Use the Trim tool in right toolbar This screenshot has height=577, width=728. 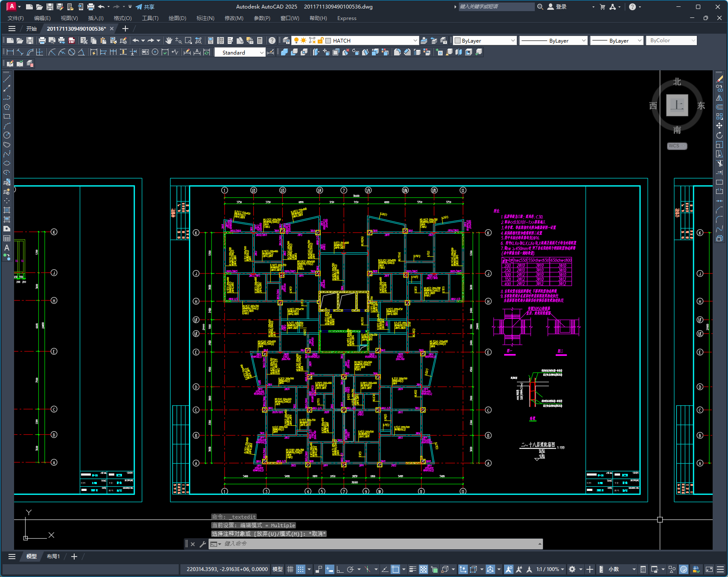[719, 163]
